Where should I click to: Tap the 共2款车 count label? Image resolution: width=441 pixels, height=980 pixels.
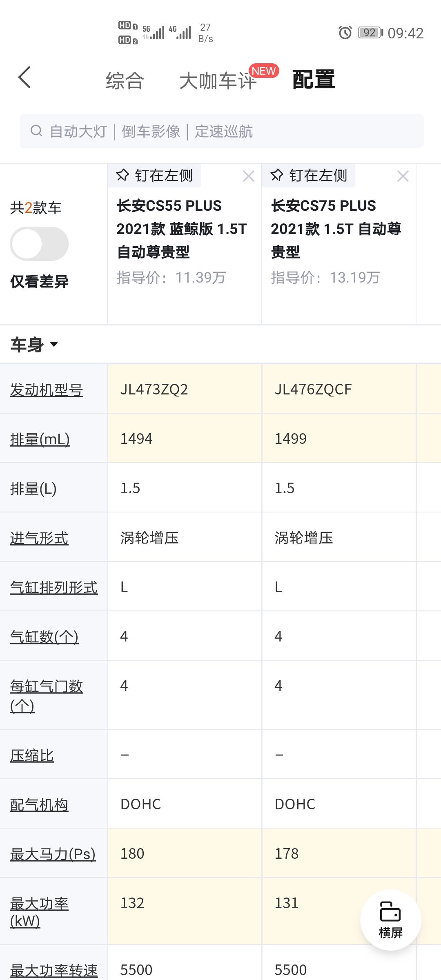point(36,208)
